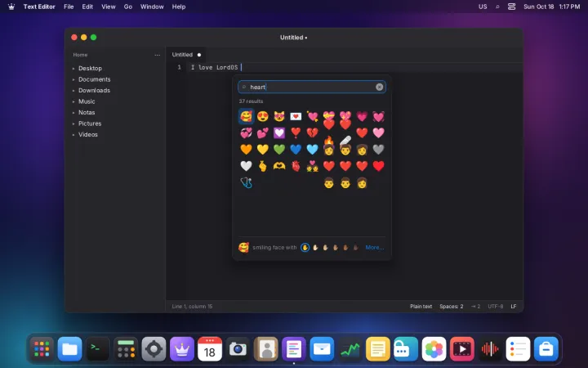This screenshot has width=588, height=368.
Task: Open the File menu
Action: [69, 7]
